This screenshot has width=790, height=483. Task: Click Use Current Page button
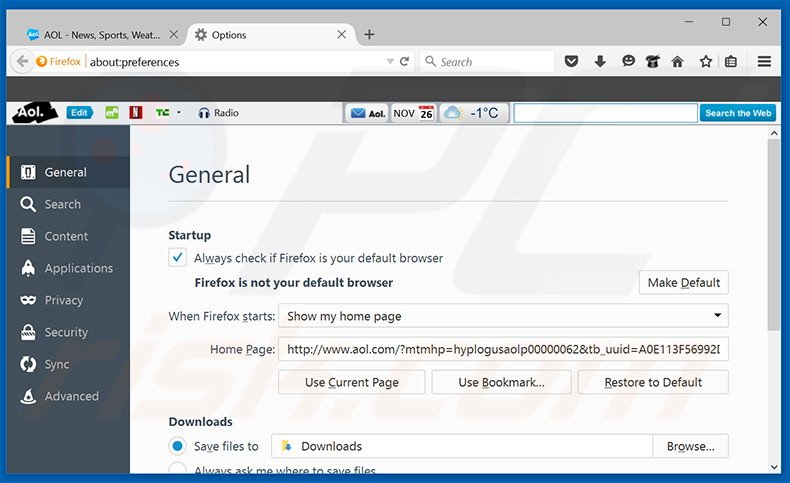coord(352,382)
